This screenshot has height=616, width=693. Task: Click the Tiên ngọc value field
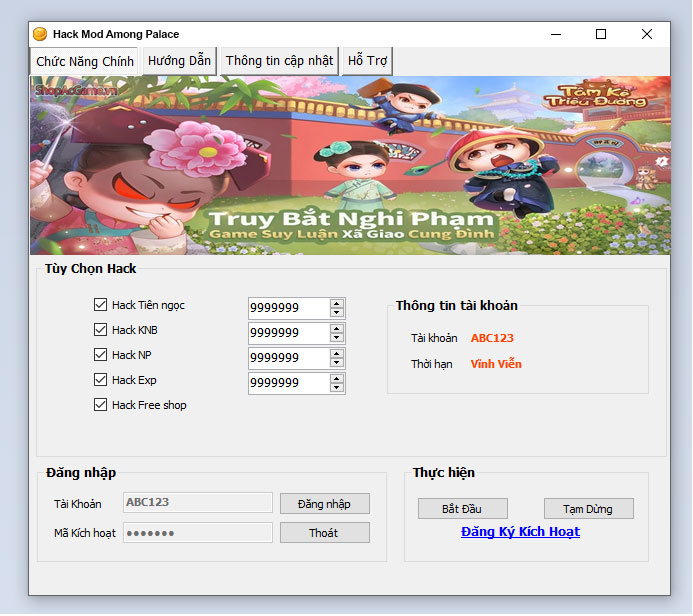coord(289,308)
